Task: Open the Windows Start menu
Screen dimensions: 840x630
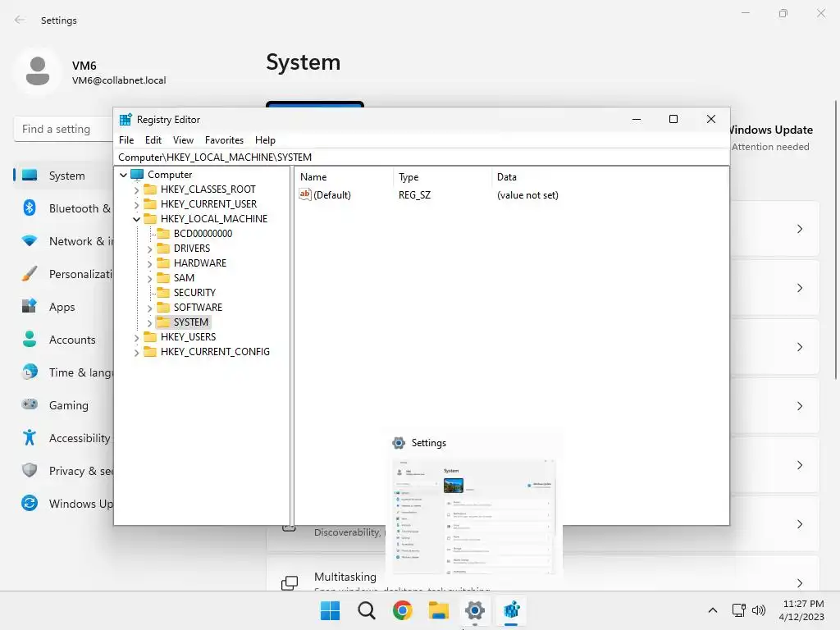Action: [330, 610]
